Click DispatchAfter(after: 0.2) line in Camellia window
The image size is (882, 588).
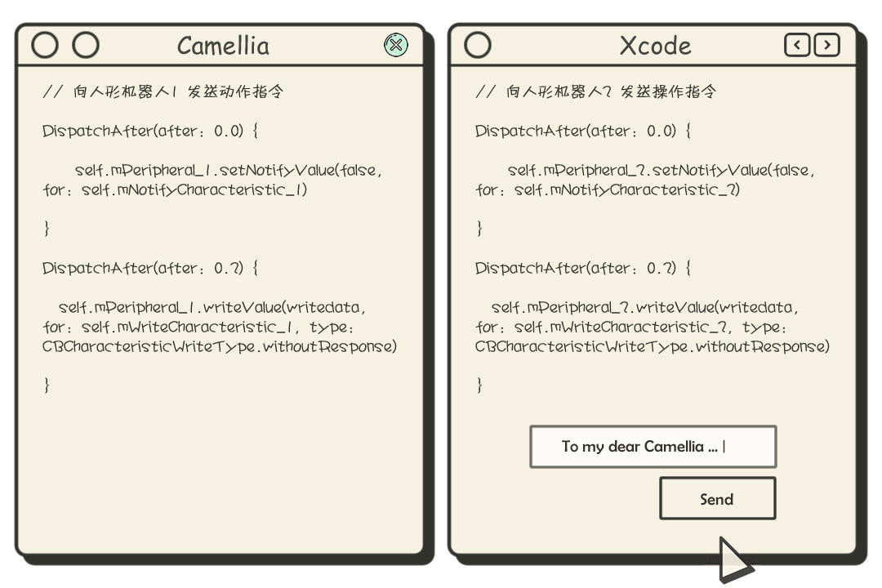(150, 268)
